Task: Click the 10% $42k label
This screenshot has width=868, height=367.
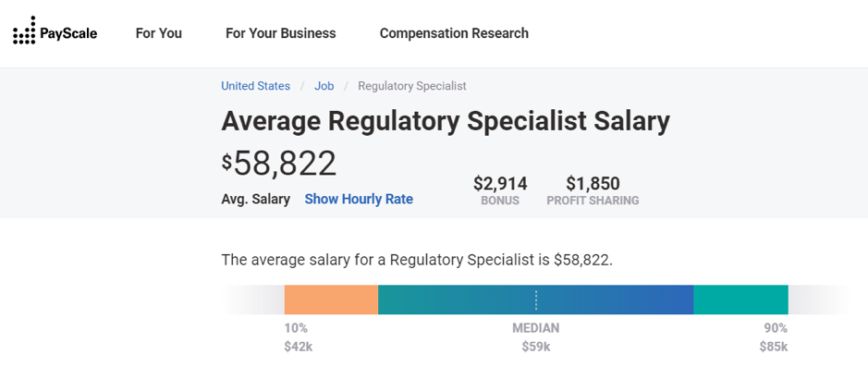Action: 299,337
